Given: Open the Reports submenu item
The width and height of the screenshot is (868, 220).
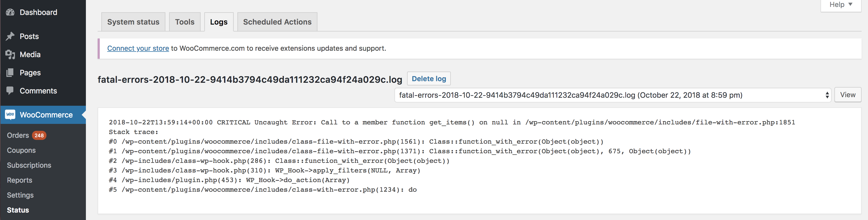Looking at the screenshot, I should point(19,180).
